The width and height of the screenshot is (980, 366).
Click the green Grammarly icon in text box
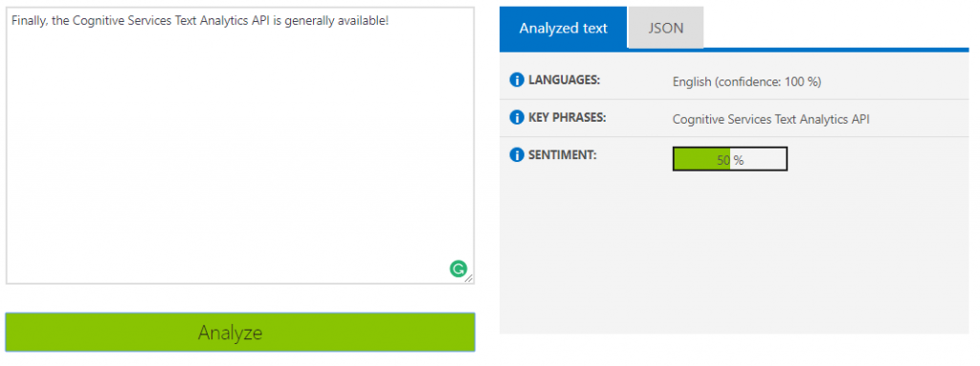(x=458, y=269)
